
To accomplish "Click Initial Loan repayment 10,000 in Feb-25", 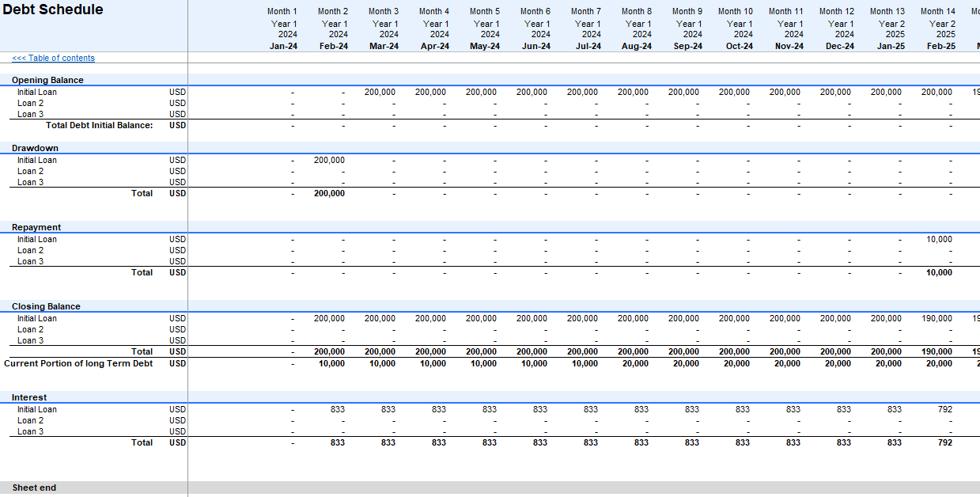I will click(x=939, y=239).
